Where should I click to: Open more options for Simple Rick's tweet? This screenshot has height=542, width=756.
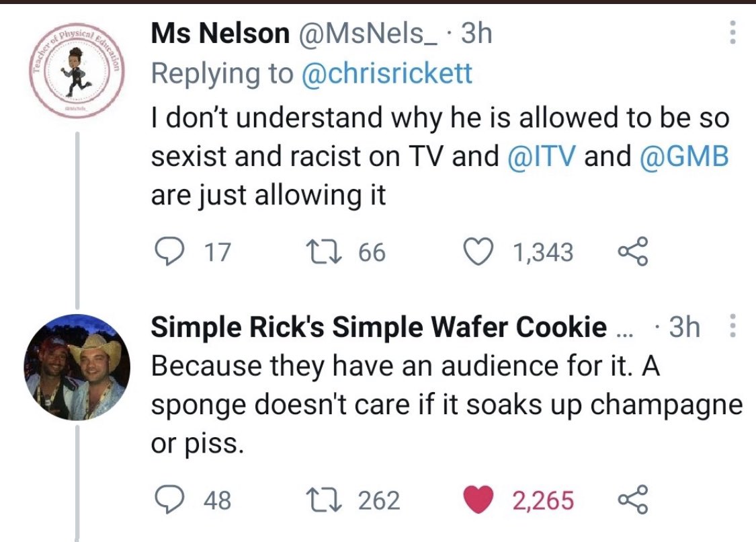(x=732, y=325)
